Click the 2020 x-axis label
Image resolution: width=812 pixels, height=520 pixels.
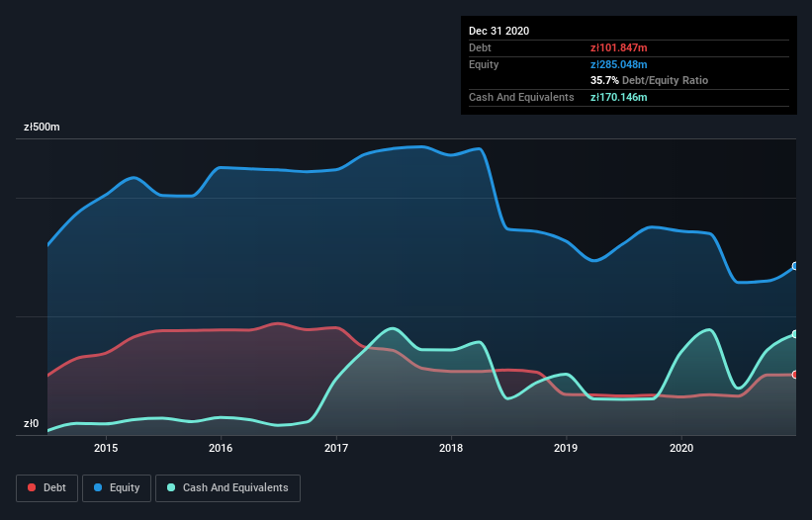pyautogui.click(x=681, y=448)
